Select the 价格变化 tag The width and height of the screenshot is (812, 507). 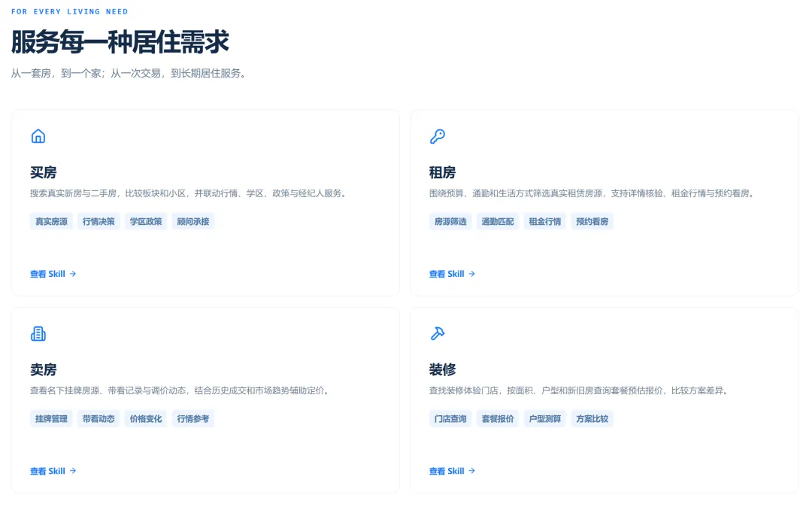pyautogui.click(x=146, y=419)
